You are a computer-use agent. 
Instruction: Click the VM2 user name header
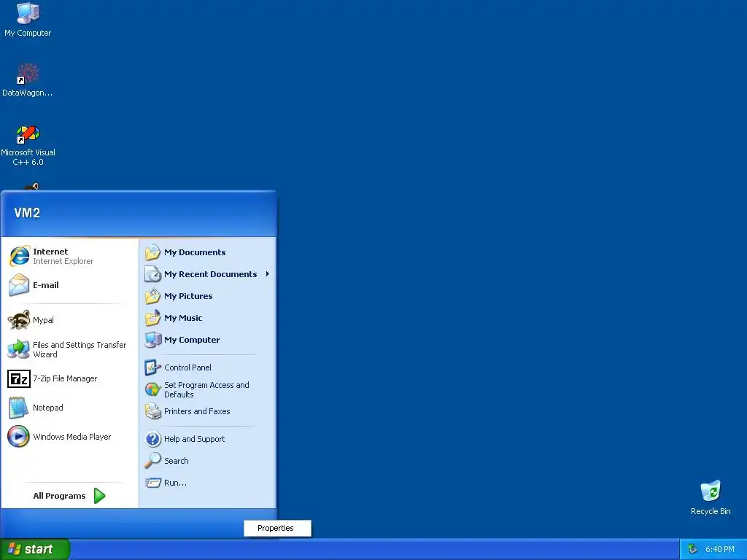[x=27, y=213]
